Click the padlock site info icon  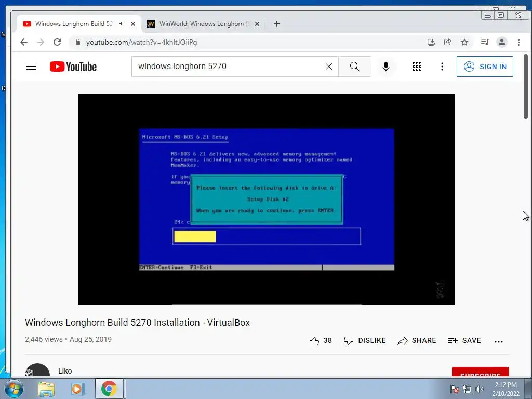(x=78, y=42)
